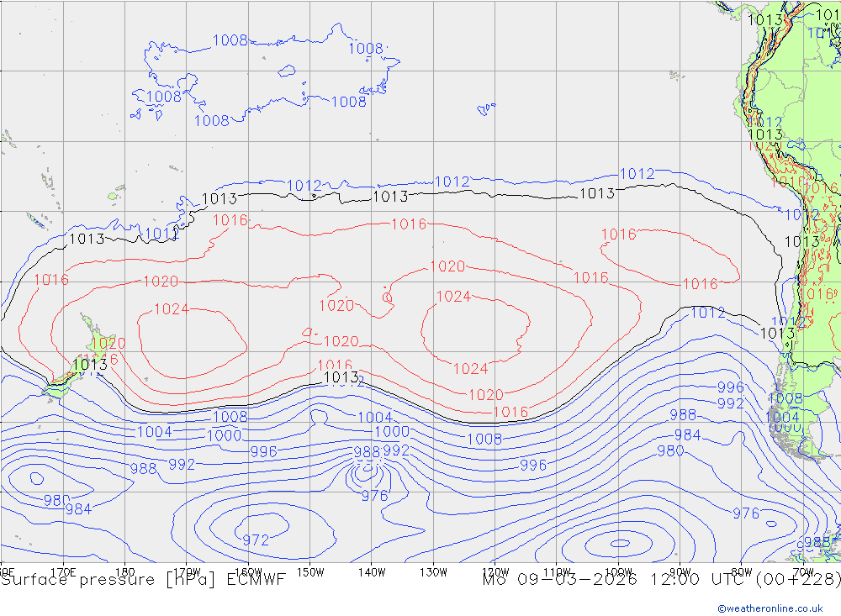Click the 80W longitude axis label
The width and height of the screenshot is (841, 616).
[x=742, y=572]
